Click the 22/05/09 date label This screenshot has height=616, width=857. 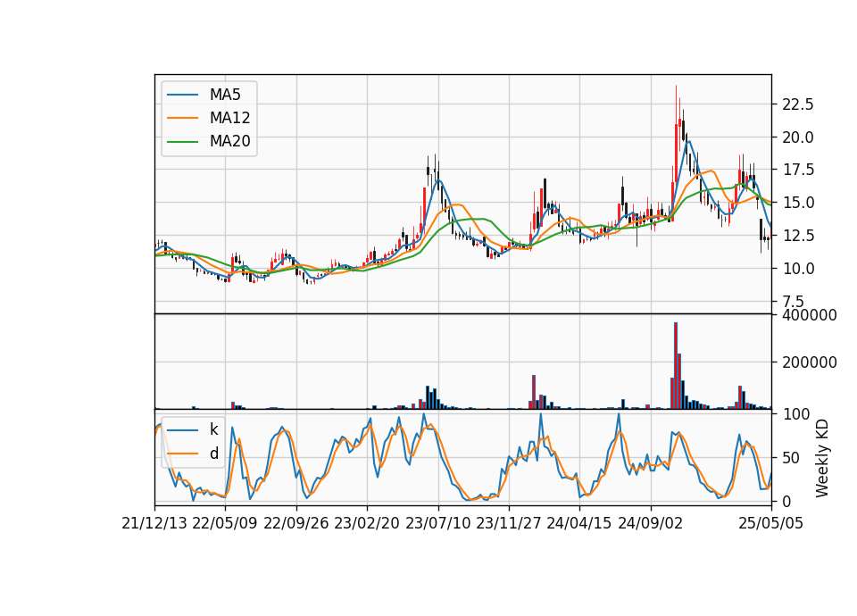(225, 523)
